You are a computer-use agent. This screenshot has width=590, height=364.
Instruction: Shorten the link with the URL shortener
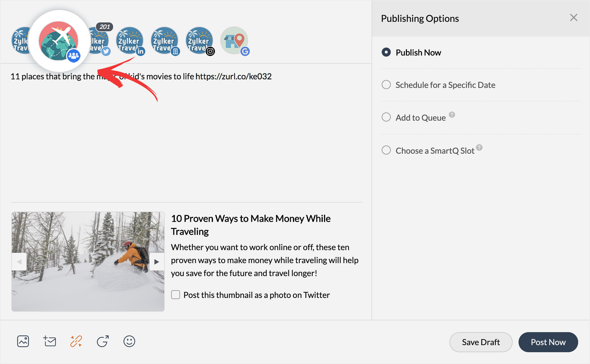pyautogui.click(x=76, y=341)
